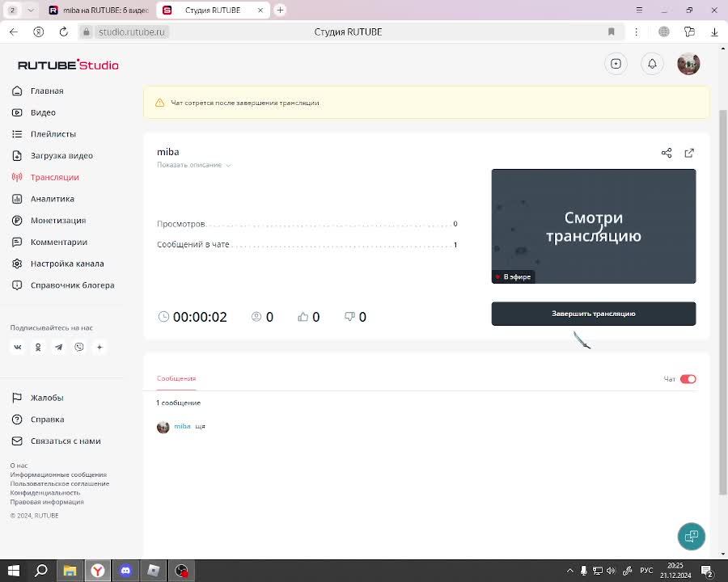Click the РУС language indicator

point(646,571)
